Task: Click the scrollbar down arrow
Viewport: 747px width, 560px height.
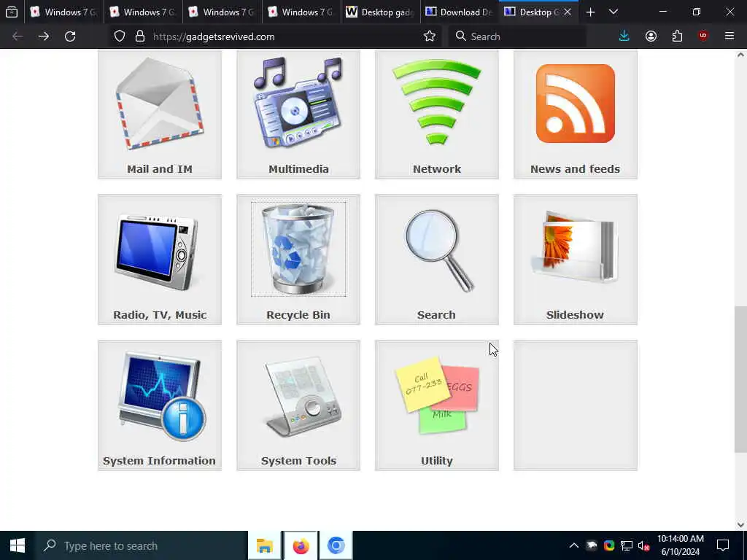Action: [740, 525]
